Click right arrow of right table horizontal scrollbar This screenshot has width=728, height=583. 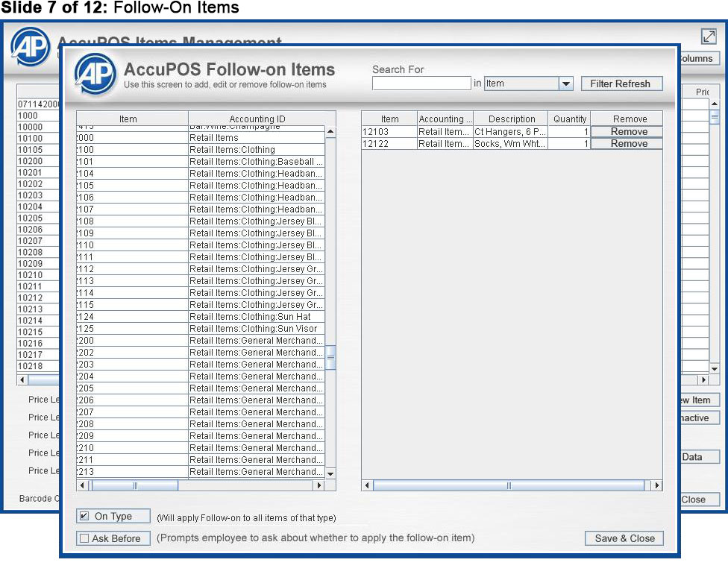coord(656,485)
